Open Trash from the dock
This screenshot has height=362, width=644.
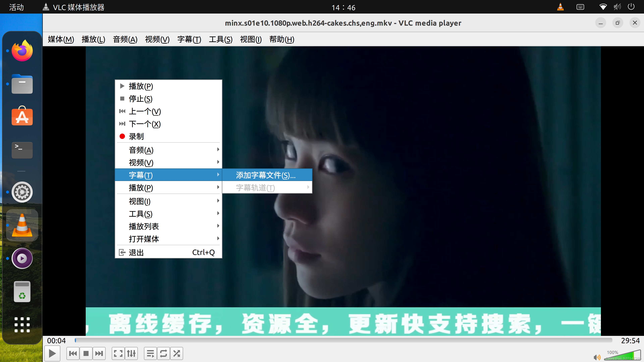tap(22, 292)
